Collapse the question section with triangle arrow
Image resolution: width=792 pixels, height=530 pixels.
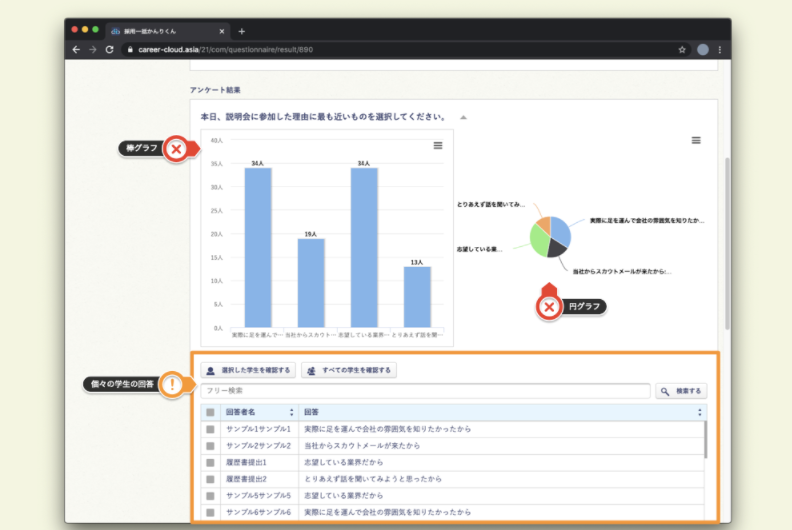click(x=462, y=117)
